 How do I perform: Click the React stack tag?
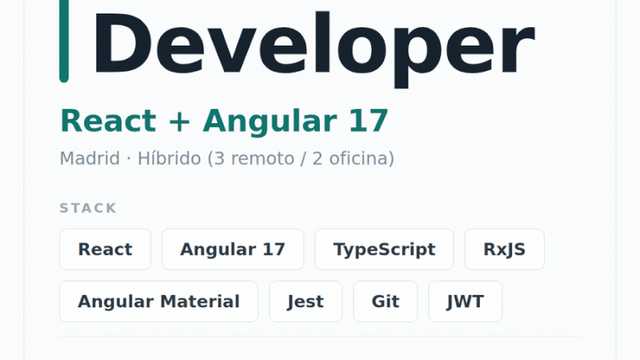pyautogui.click(x=105, y=249)
